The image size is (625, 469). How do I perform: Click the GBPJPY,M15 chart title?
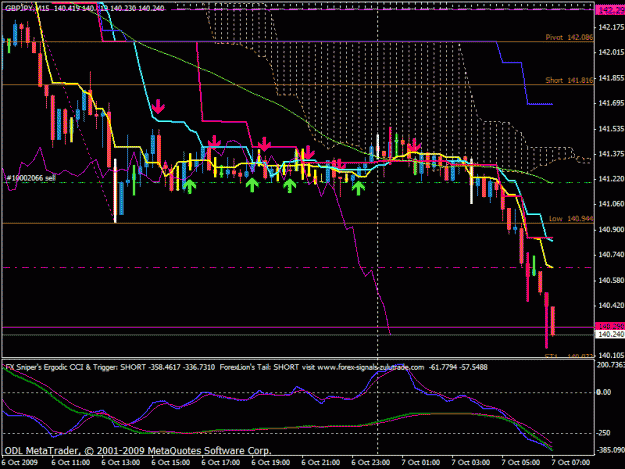[27, 8]
